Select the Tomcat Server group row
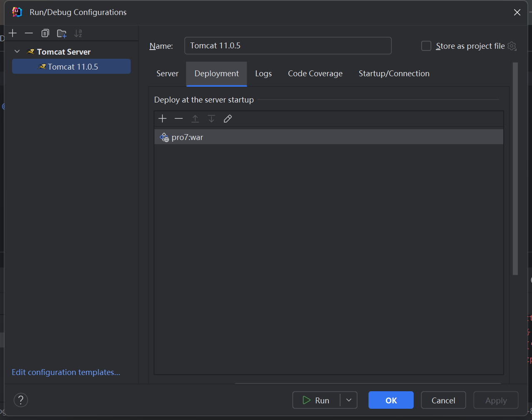Image resolution: width=532 pixels, height=420 pixels. point(71,52)
